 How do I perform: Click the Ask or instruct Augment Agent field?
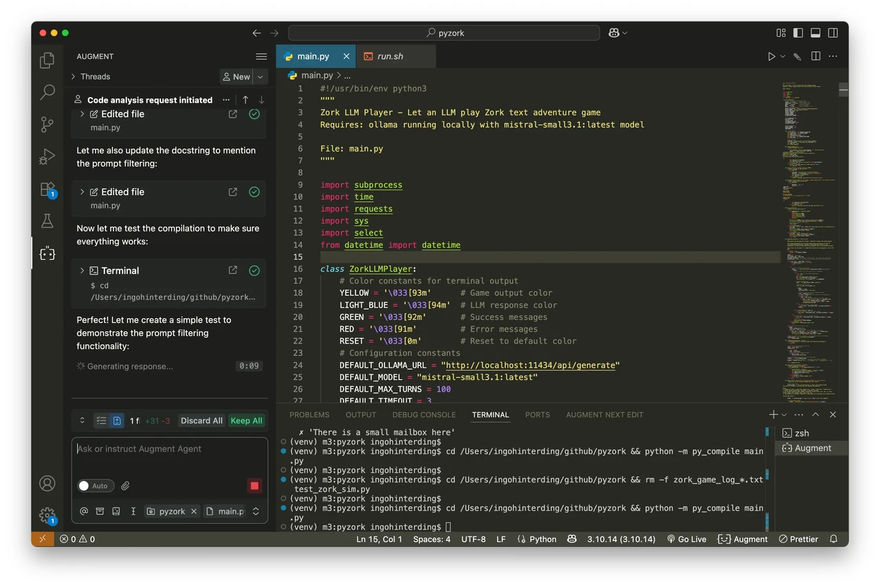pyautogui.click(x=170, y=449)
